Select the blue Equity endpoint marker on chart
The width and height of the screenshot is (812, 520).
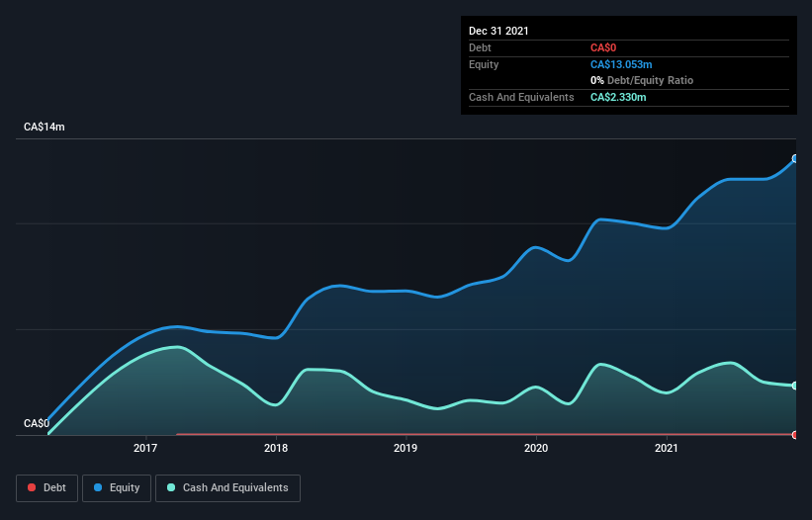point(795,158)
